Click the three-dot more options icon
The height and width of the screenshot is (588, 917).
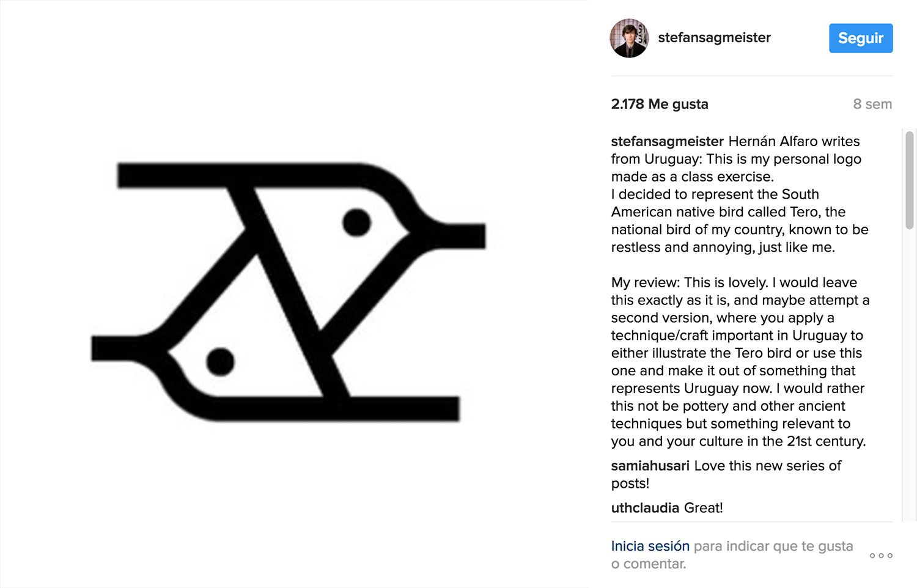881,556
